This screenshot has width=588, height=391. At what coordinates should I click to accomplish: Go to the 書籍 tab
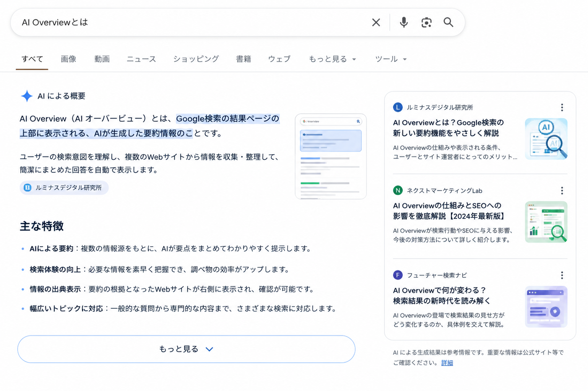244,59
